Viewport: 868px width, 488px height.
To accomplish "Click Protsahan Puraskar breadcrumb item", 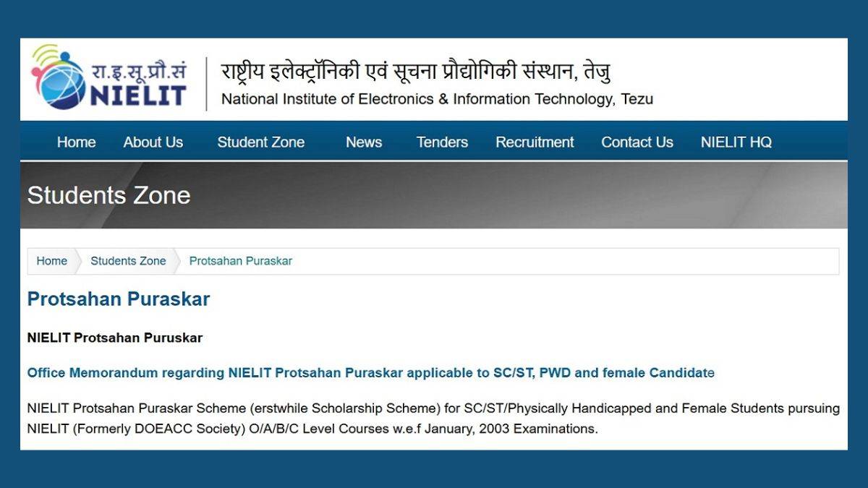I will pos(240,261).
